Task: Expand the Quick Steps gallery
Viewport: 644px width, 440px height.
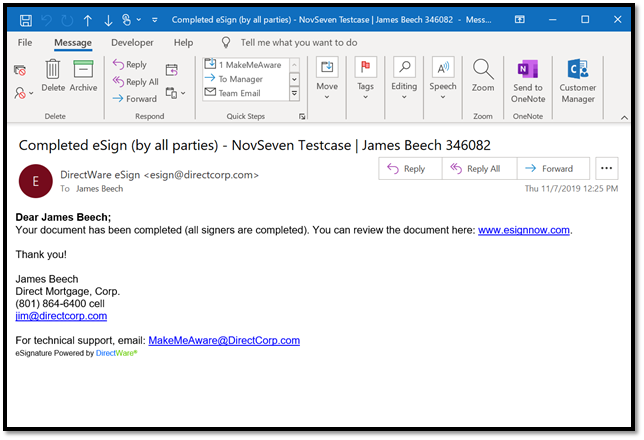Action: pyautogui.click(x=294, y=93)
